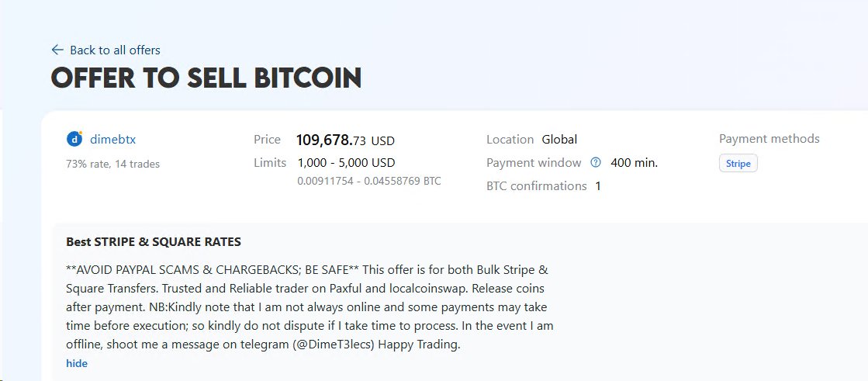Open the dimebtx seller profile link
868x381 pixels.
pos(112,140)
